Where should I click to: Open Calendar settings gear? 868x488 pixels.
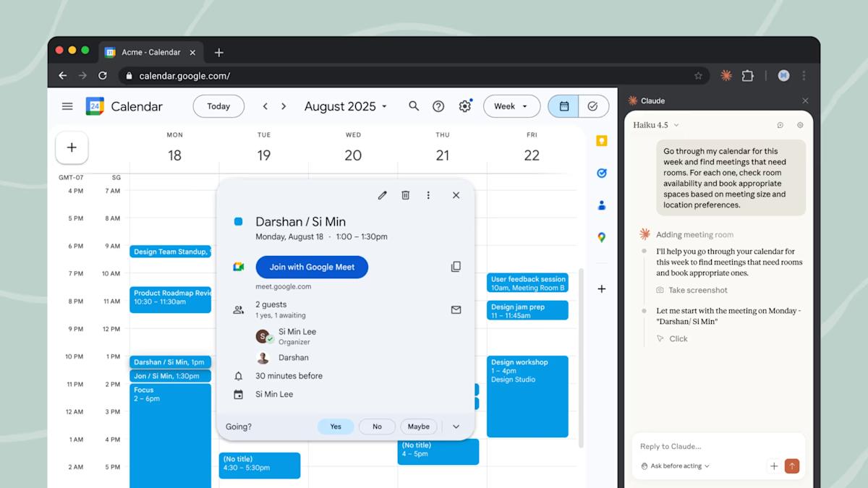pos(464,106)
